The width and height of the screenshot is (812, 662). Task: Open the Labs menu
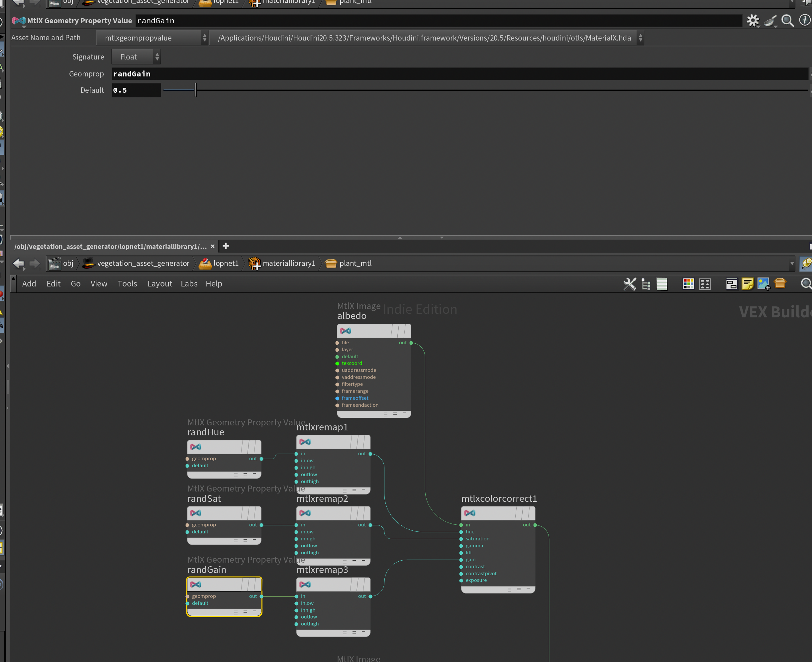pyautogui.click(x=189, y=284)
